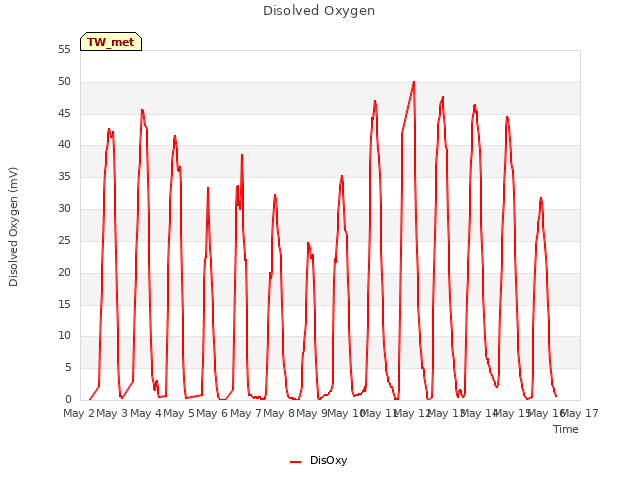Click the DisOxy legend entry

pos(318,460)
